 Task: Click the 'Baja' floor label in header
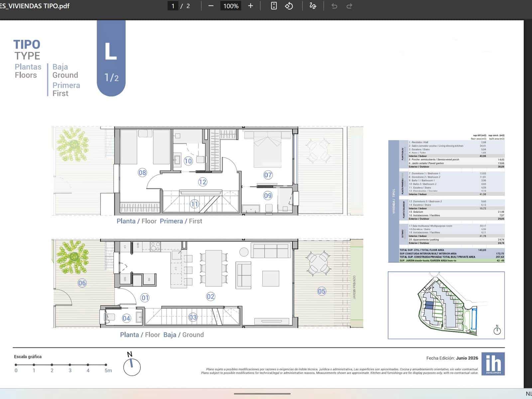pos(60,67)
